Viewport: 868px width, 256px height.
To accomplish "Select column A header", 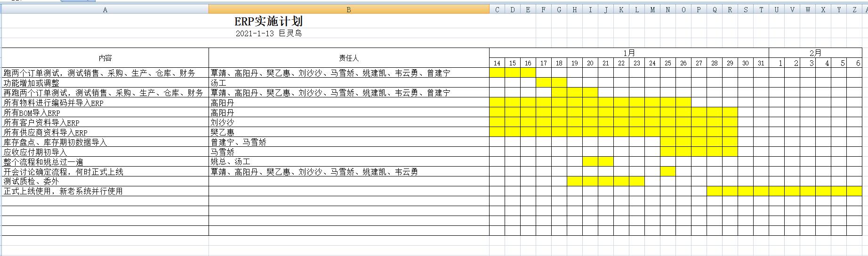I will pos(105,9).
